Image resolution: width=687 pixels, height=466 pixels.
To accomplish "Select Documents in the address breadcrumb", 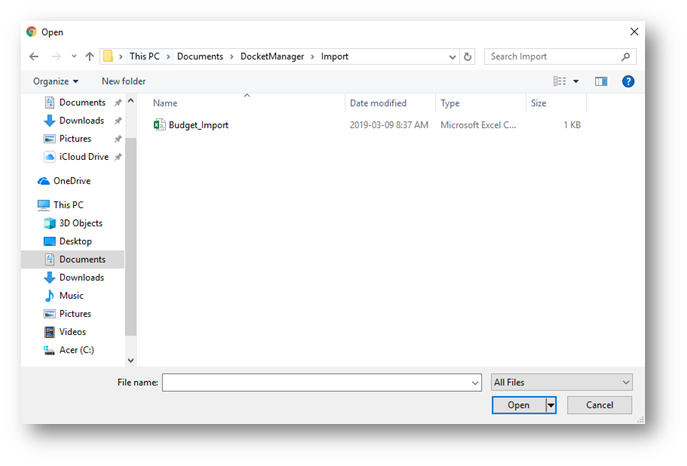I will [x=200, y=56].
